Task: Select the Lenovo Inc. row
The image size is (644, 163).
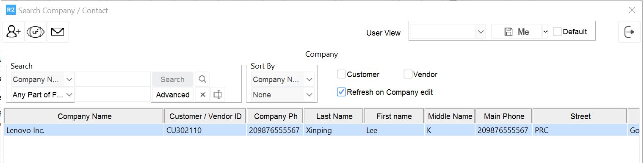Action: [322, 130]
